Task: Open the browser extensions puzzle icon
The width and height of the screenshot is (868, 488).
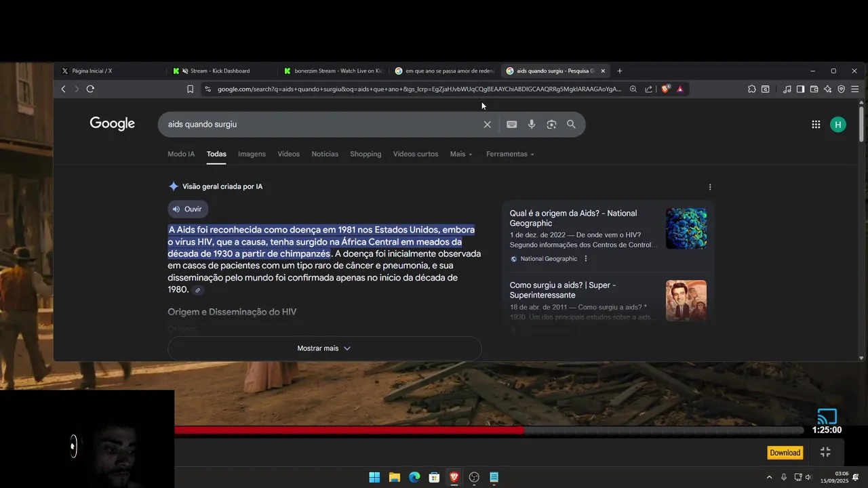Action: (x=751, y=89)
